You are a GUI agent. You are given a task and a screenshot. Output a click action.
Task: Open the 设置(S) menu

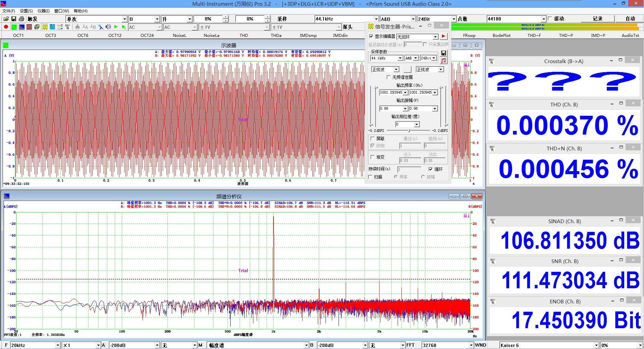[26, 11]
